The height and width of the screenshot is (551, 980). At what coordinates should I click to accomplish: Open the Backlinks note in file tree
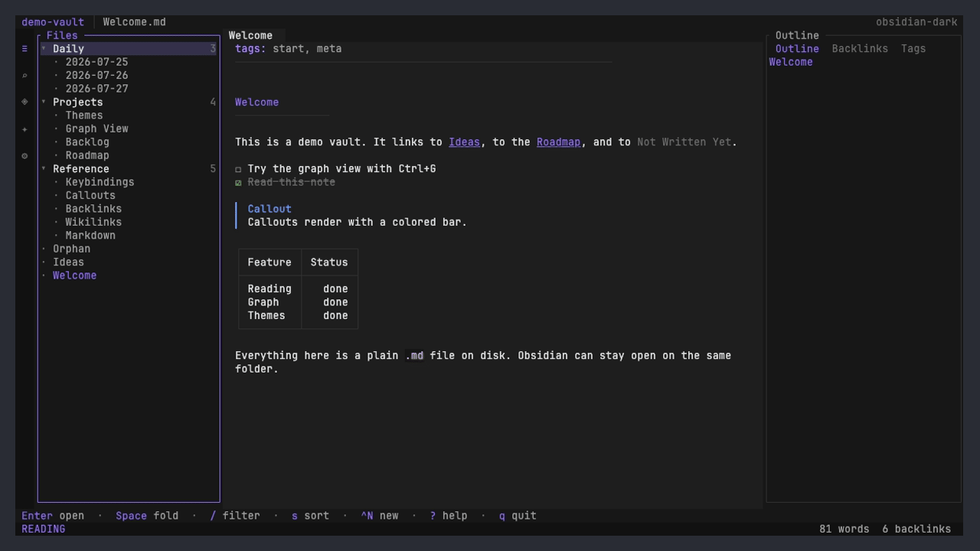[93, 209]
